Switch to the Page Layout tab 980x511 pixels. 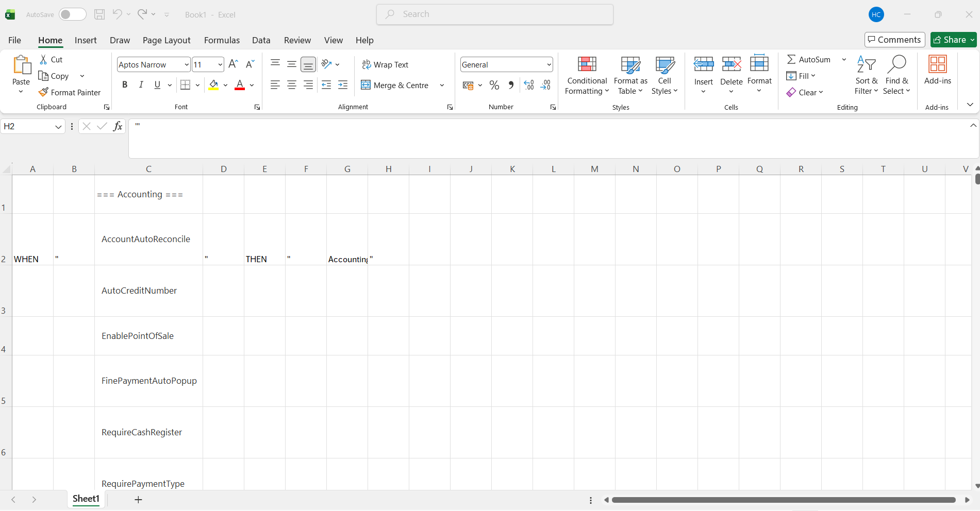167,40
